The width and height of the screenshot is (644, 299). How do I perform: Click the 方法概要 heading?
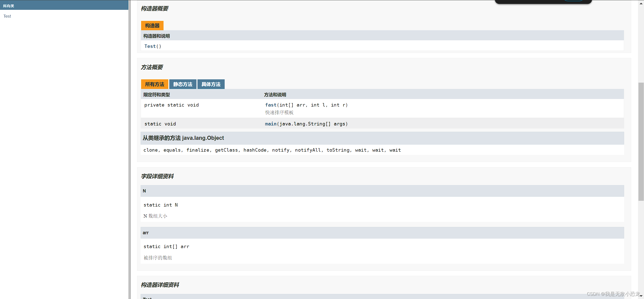point(152,67)
